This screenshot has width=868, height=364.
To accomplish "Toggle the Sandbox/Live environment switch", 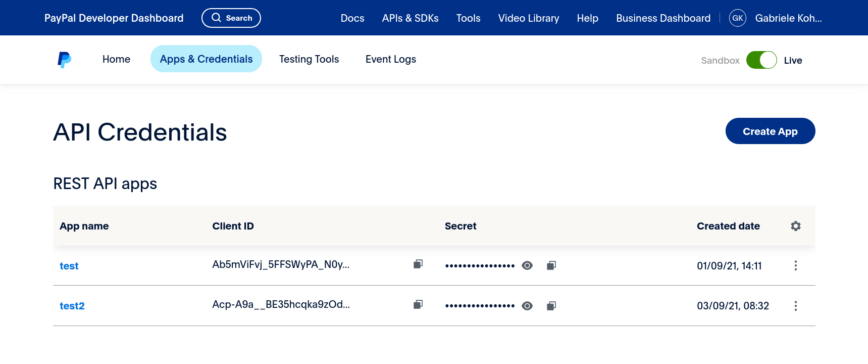I will pos(761,60).
